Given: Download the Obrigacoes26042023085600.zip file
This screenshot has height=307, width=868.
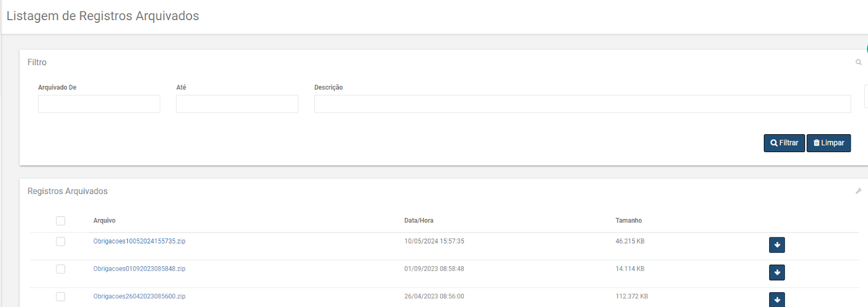Looking at the screenshot, I should [777, 299].
